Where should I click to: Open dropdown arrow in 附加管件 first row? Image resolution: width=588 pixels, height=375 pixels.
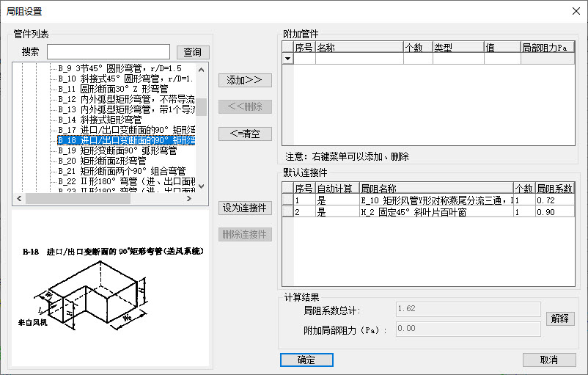(287, 59)
